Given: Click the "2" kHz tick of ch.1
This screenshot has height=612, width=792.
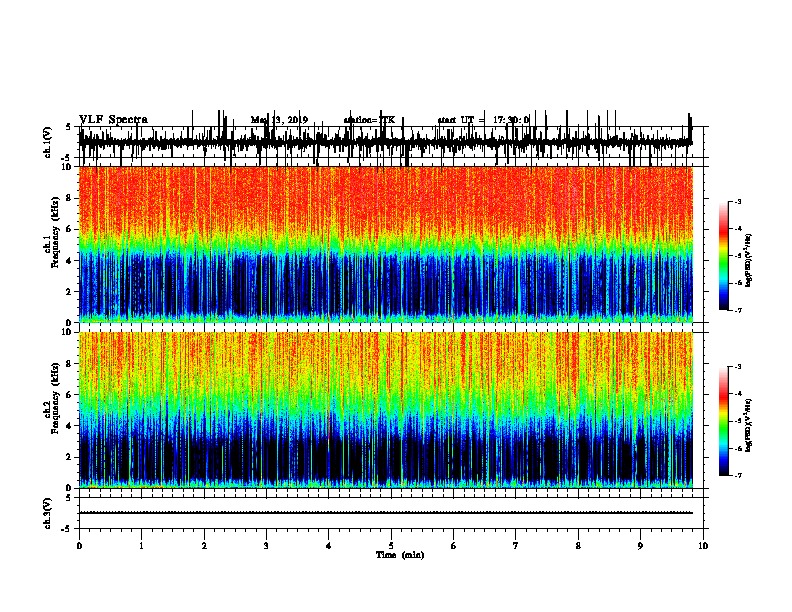Looking at the screenshot, I should click(x=69, y=292).
